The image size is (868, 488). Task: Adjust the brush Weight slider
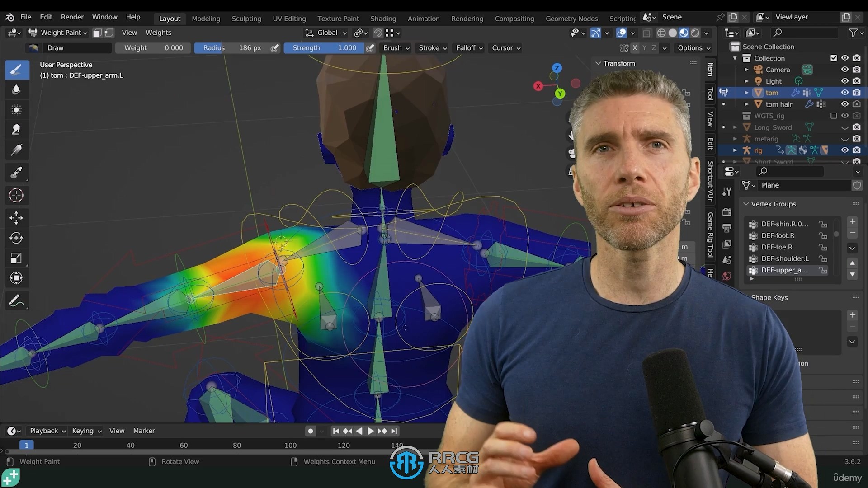coord(153,48)
